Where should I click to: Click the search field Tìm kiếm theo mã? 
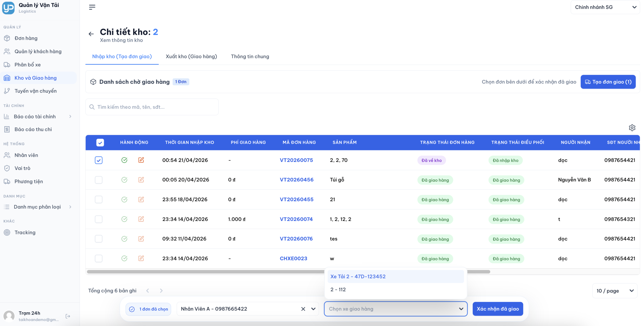click(x=152, y=107)
